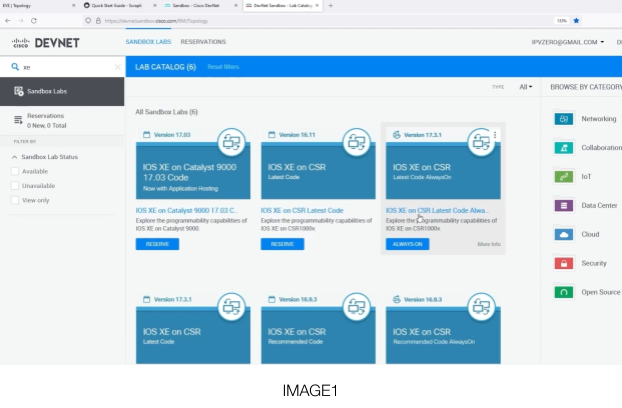Click the padlock icon in address bar
Screen dimensions: 622x408
(x=98, y=21)
